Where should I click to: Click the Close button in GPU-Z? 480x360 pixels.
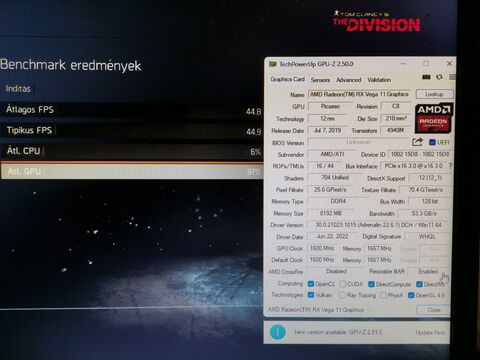[434, 310]
